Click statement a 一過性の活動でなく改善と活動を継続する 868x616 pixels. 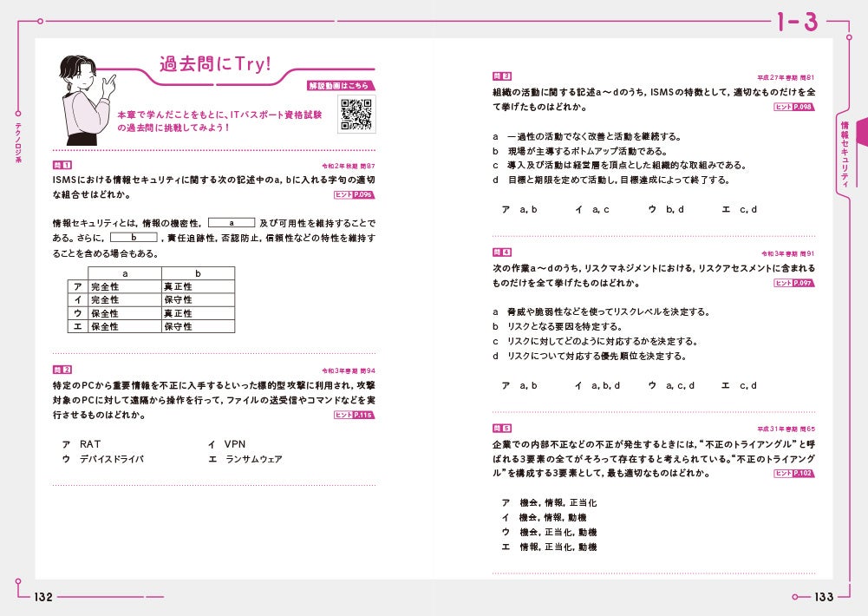587,136
